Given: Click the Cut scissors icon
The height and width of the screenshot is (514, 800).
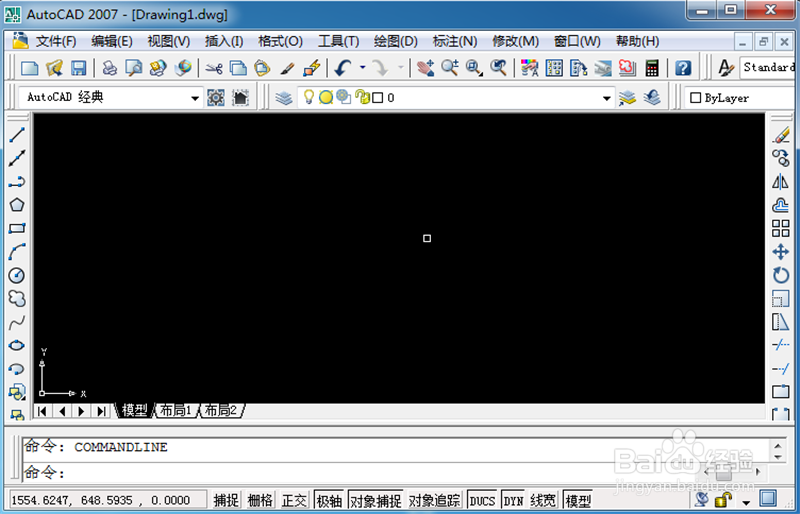Looking at the screenshot, I should (x=214, y=68).
